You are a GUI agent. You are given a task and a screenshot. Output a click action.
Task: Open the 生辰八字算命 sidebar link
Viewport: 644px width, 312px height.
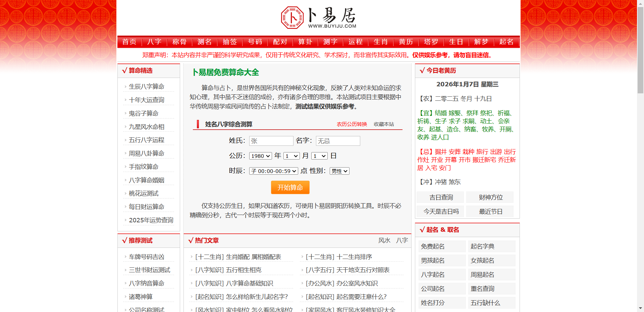[146, 86]
